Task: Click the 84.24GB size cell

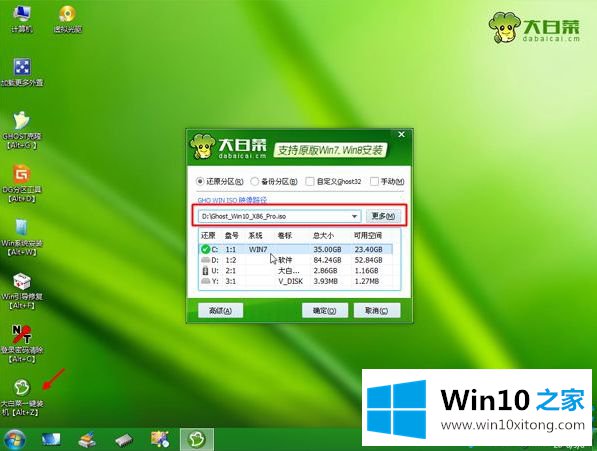Action: click(x=327, y=260)
